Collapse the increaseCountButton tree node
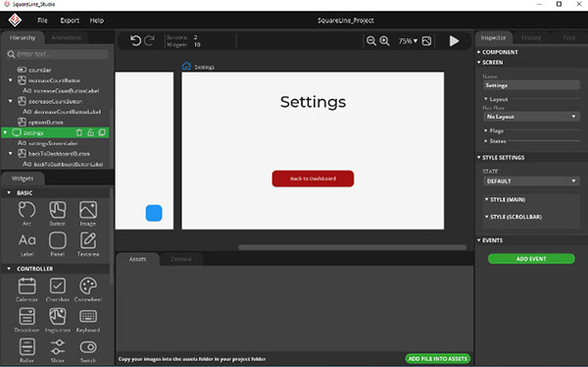588x367 pixels. (10, 80)
